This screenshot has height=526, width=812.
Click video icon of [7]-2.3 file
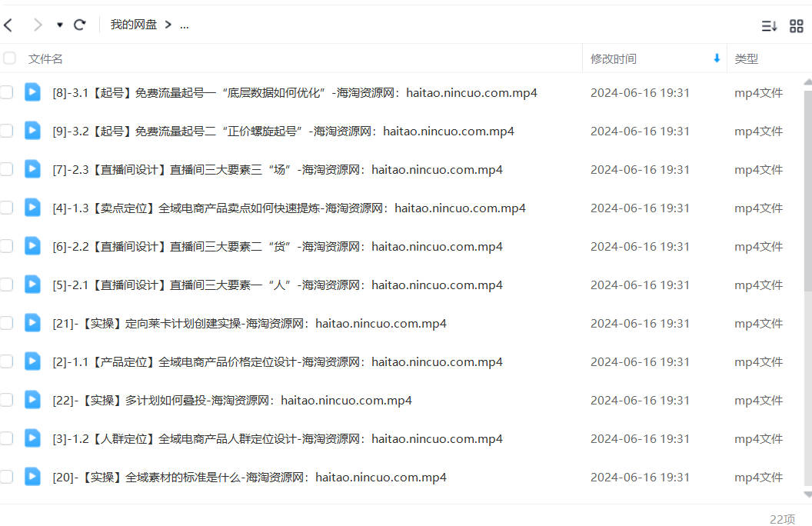[32, 168]
